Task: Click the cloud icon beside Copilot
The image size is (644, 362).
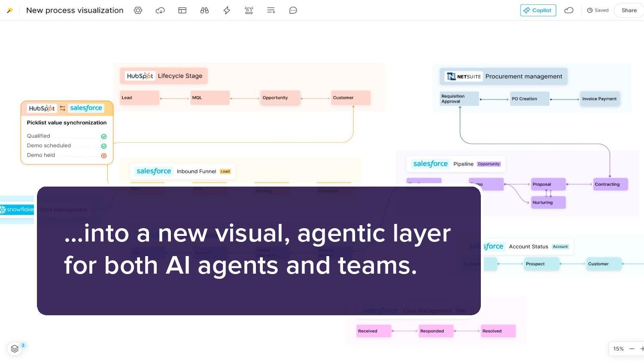Action: [x=569, y=10]
